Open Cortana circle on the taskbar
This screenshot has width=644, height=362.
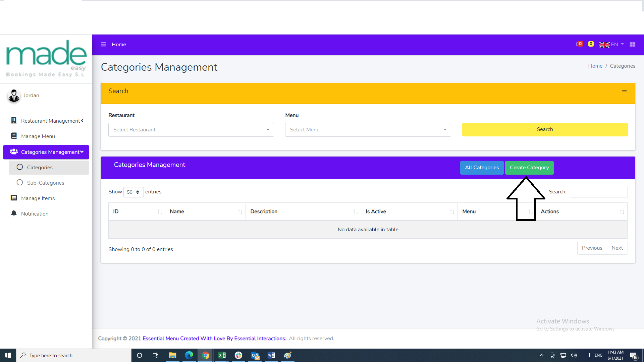140,355
